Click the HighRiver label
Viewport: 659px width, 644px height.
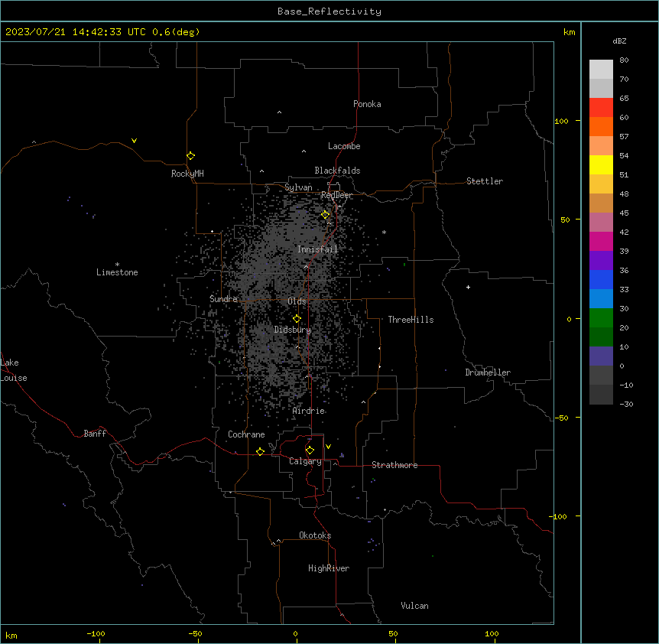(x=329, y=568)
